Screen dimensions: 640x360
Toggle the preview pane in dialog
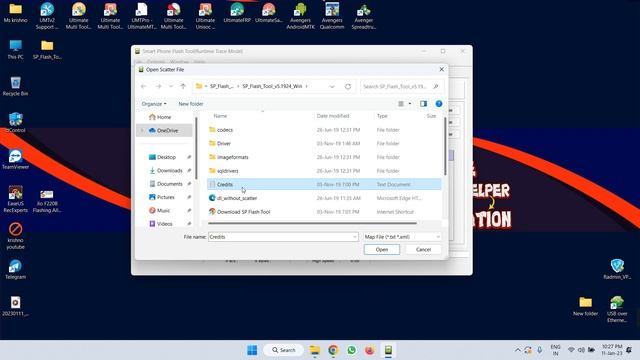point(423,104)
